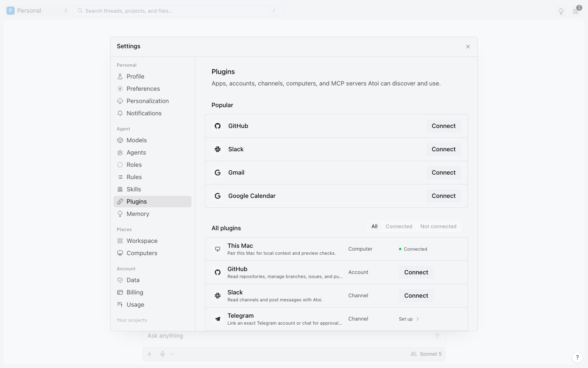Click the Personalization smiley icon
The image size is (588, 368).
pos(120,101)
